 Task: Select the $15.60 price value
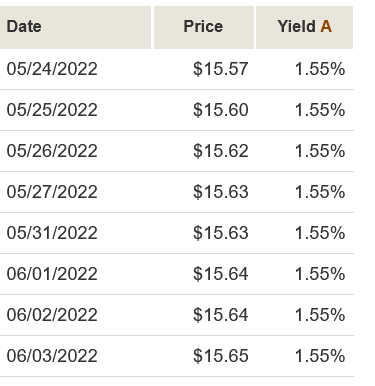point(221,110)
